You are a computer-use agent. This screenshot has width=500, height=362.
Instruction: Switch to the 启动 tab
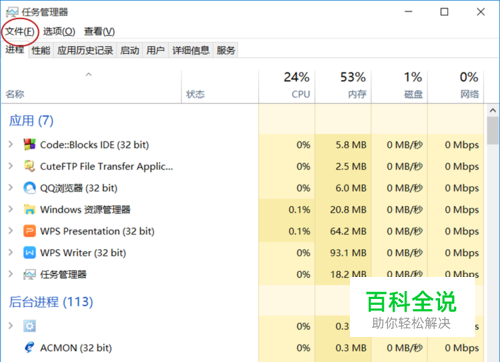[x=130, y=50]
